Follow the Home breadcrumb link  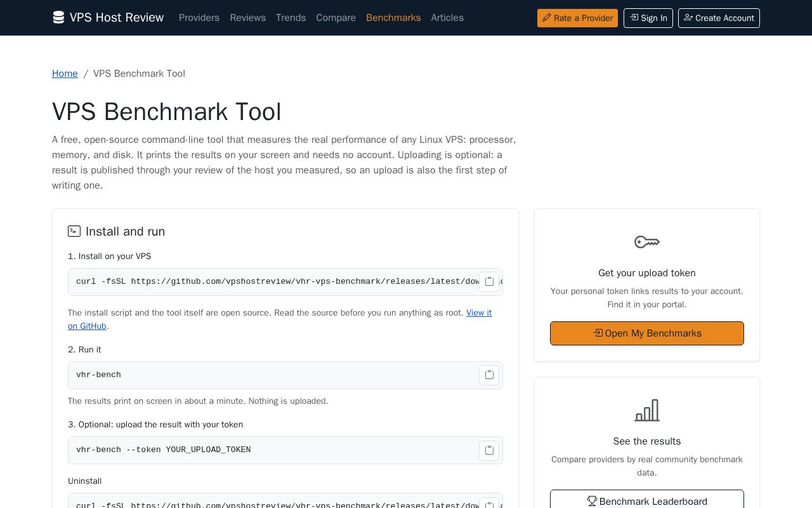pyautogui.click(x=65, y=74)
